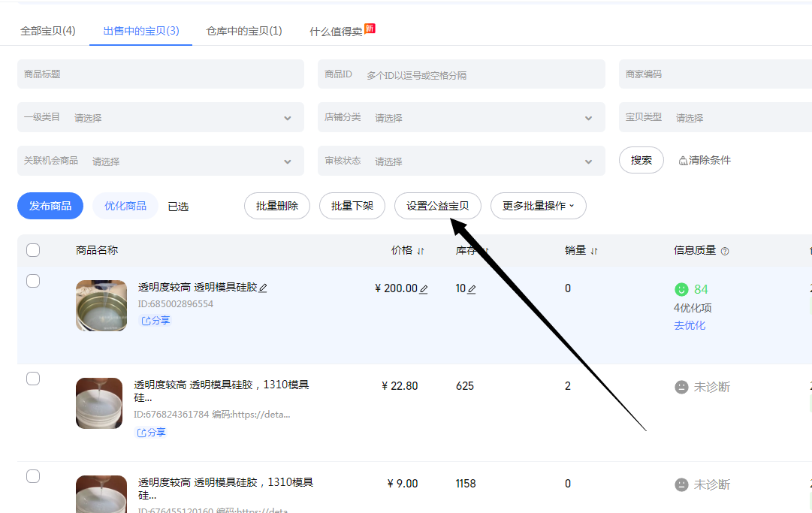The image size is (812, 513).
Task: Expand the 审核状态 status dropdown
Action: (461, 161)
